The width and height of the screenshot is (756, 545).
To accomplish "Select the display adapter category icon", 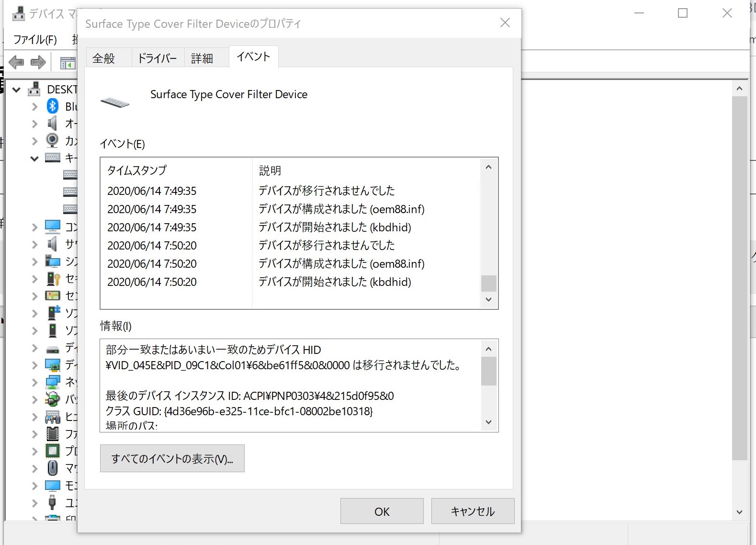I will pos(53,365).
